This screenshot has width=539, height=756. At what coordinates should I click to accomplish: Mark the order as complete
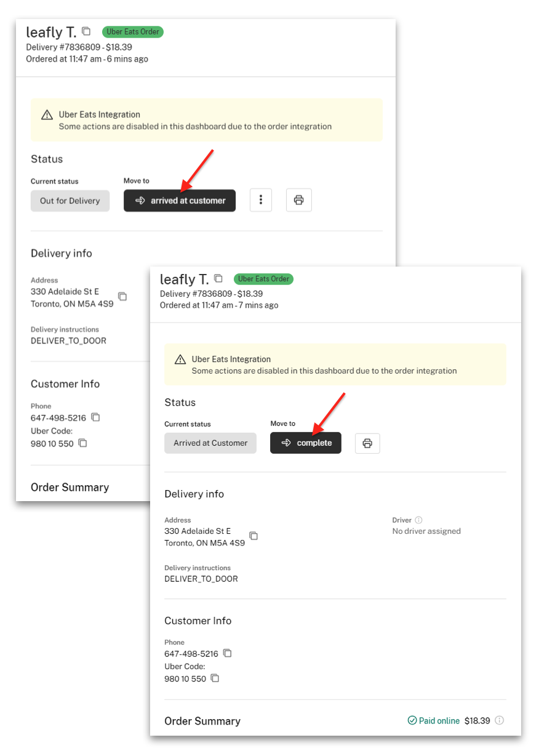pyautogui.click(x=308, y=443)
